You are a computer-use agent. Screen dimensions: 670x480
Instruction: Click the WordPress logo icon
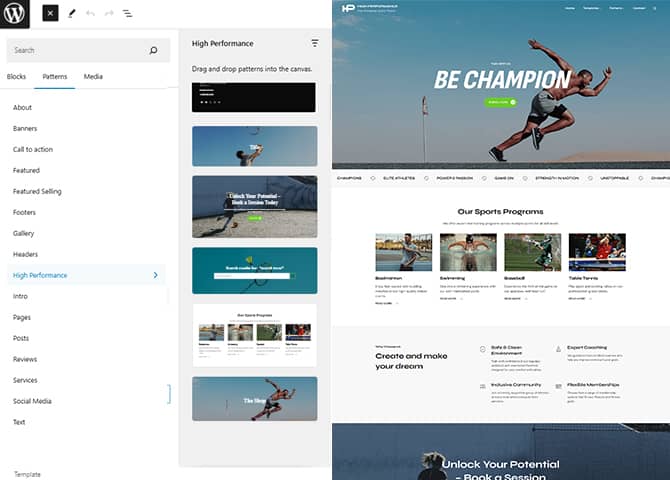17,14
